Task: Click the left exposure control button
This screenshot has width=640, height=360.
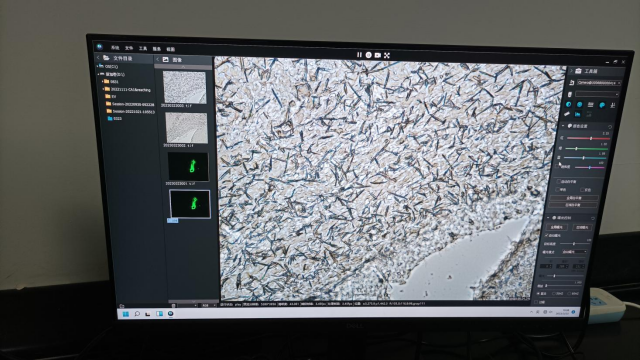Action: click(x=557, y=227)
